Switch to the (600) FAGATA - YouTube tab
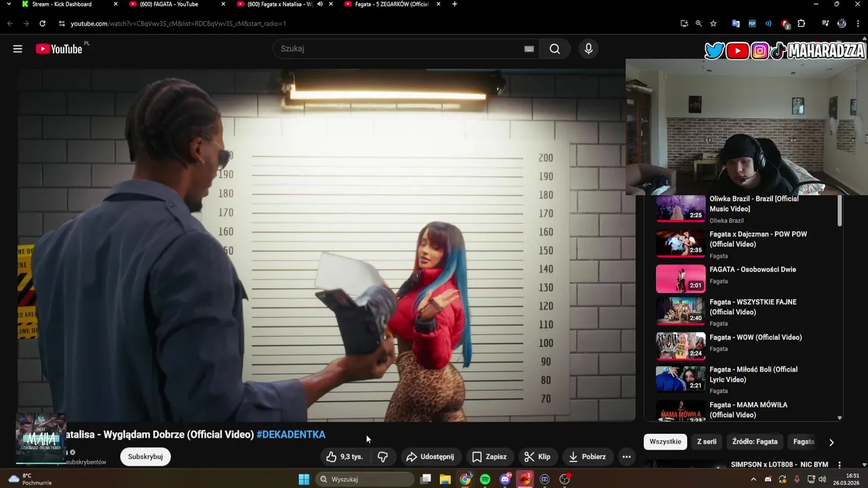The height and width of the screenshot is (488, 868). tap(168, 4)
